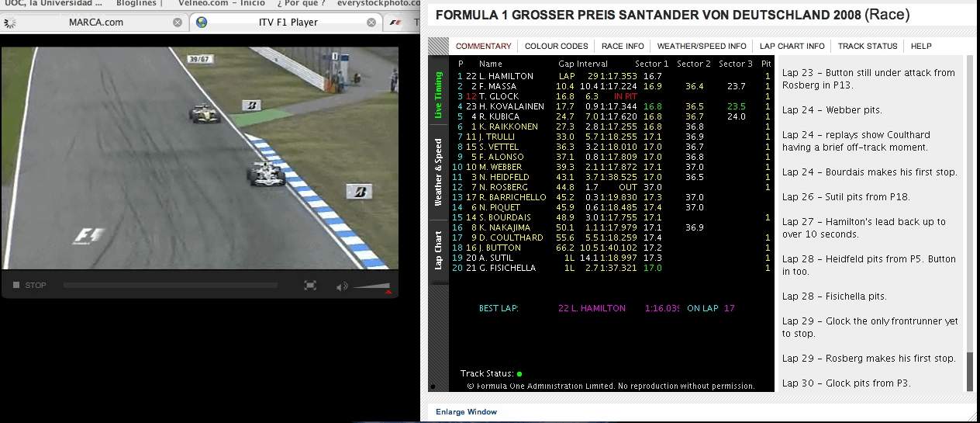Close the ITV F1 Player tab
This screenshot has height=423, width=980.
click(x=372, y=23)
